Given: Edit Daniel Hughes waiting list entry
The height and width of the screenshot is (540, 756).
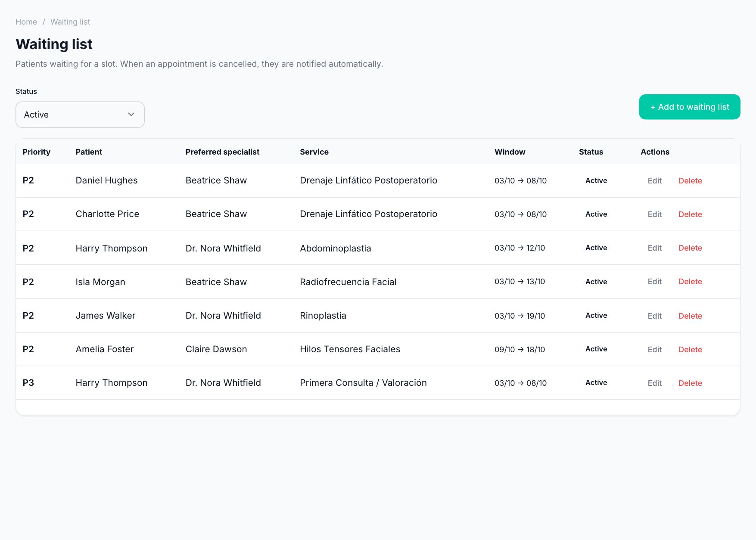Looking at the screenshot, I should coord(654,181).
